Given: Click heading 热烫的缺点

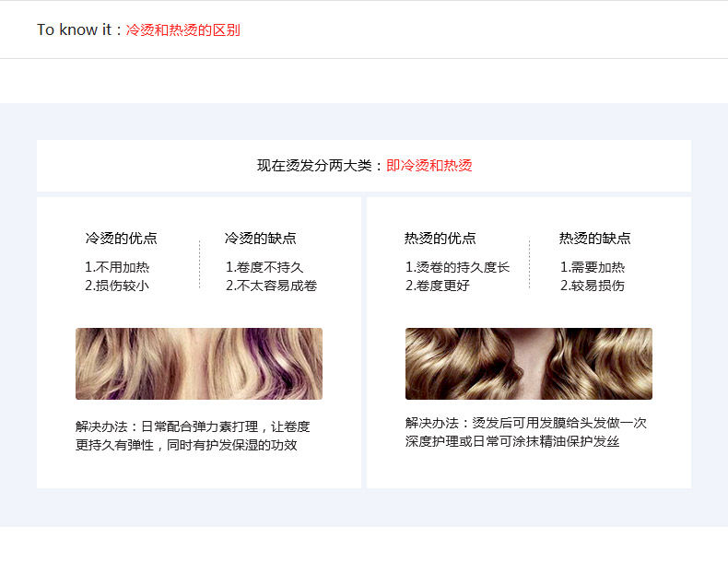Looking at the screenshot, I should pyautogui.click(x=594, y=238).
